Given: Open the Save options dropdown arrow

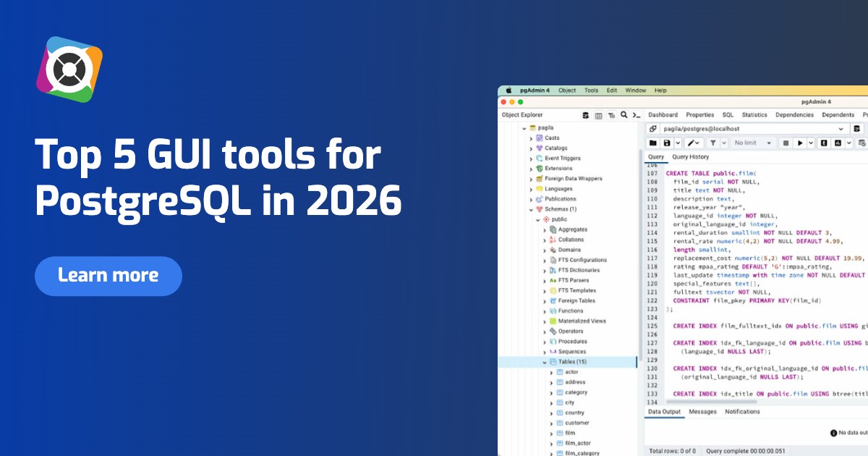Looking at the screenshot, I should (677, 143).
